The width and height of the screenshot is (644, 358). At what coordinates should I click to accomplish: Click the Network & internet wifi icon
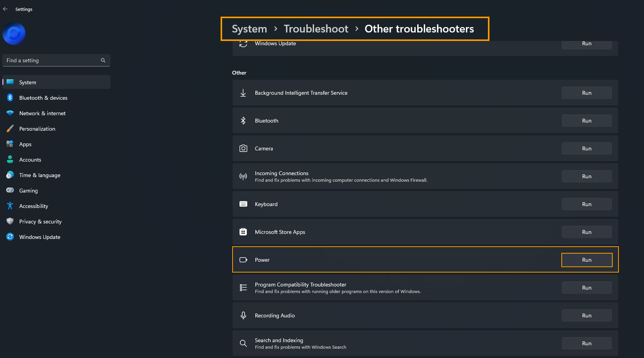point(10,113)
